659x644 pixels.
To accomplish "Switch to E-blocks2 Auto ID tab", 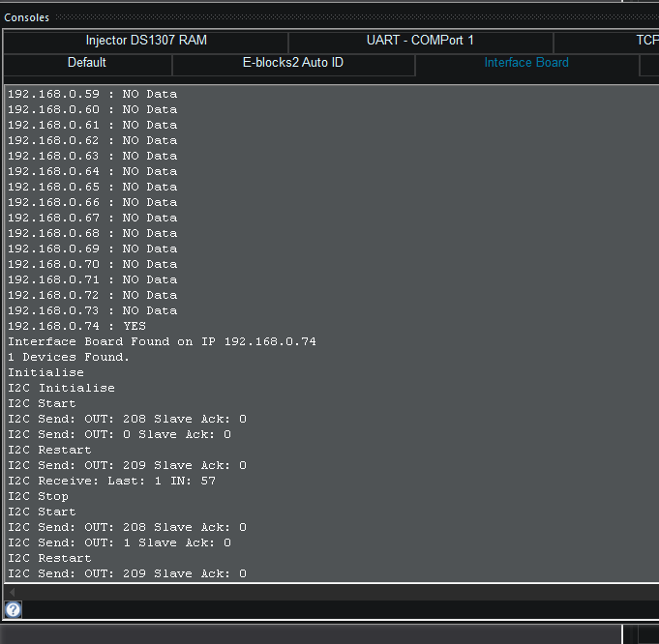I will tap(293, 63).
